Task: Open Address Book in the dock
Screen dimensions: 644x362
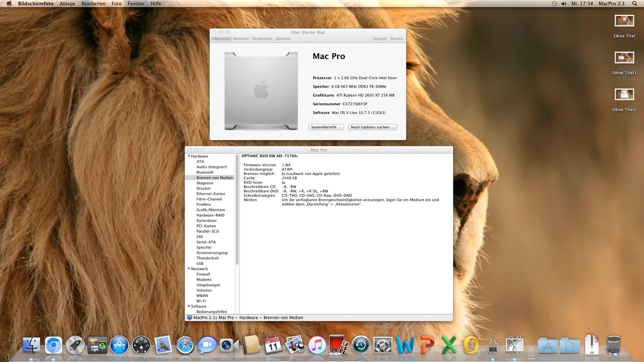Action: pos(251,345)
